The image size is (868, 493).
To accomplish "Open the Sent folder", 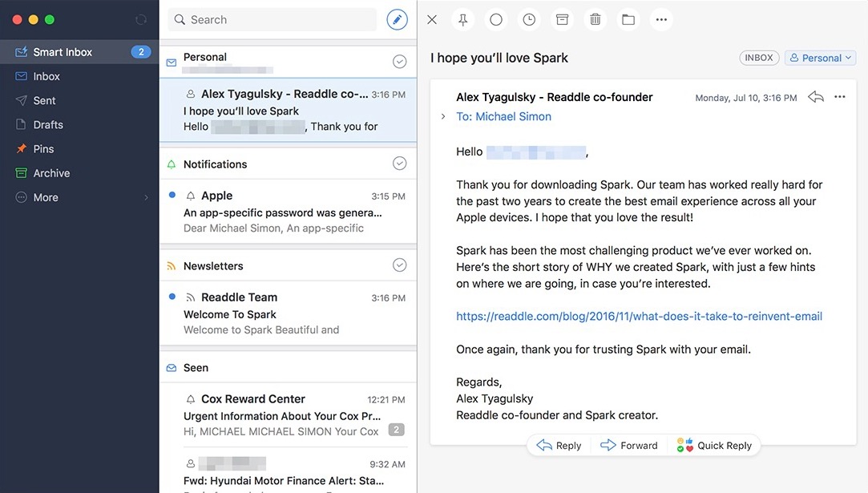I will pos(79,101).
